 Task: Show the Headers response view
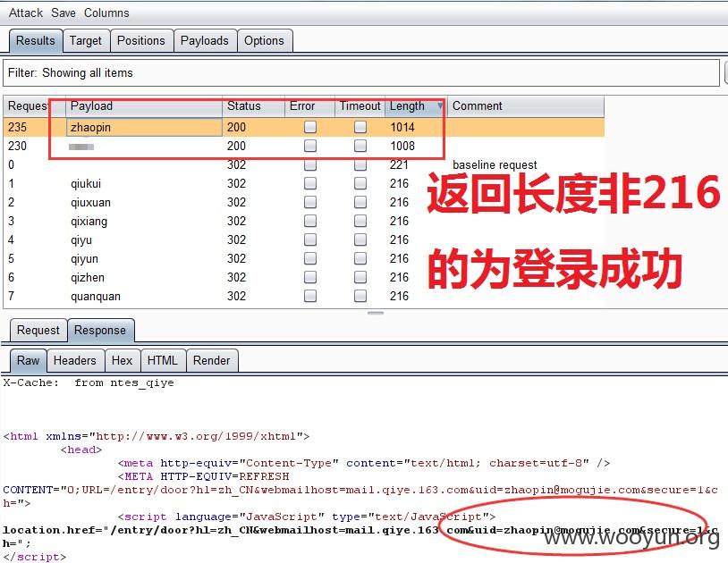click(x=75, y=360)
